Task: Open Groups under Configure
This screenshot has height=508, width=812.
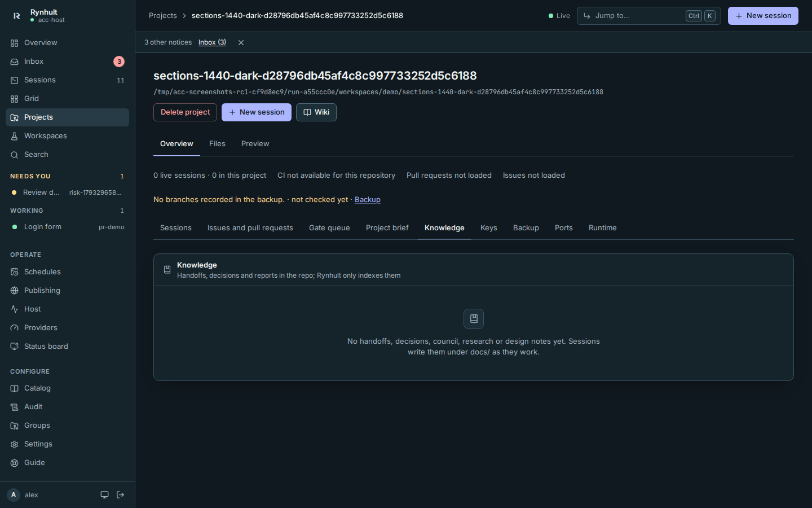Action: point(67,426)
